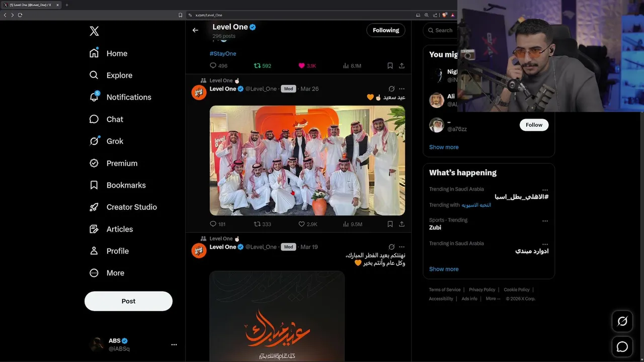The image size is (644, 362).
Task: Open the Privacy Policy link
Action: click(482, 290)
